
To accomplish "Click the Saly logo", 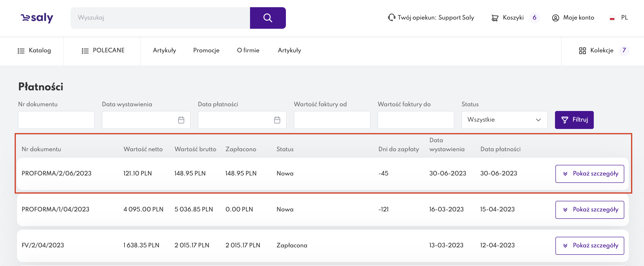I will pyautogui.click(x=37, y=18).
